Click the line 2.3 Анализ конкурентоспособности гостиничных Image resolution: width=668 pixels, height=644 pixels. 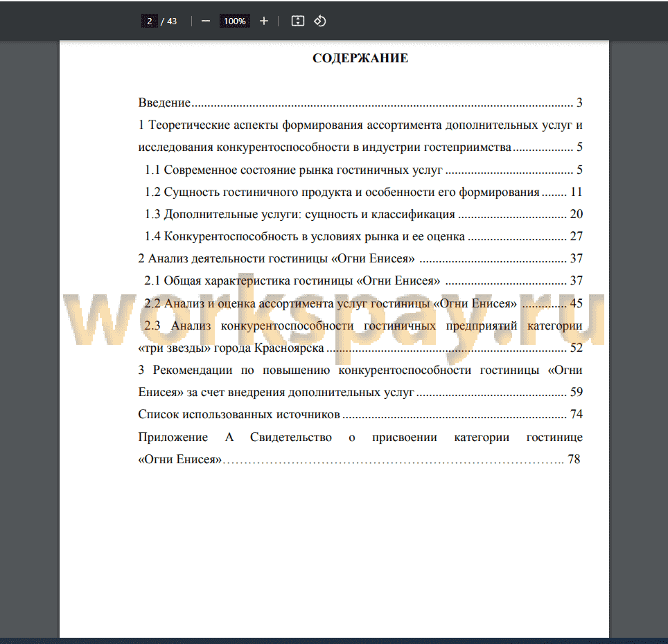click(363, 325)
